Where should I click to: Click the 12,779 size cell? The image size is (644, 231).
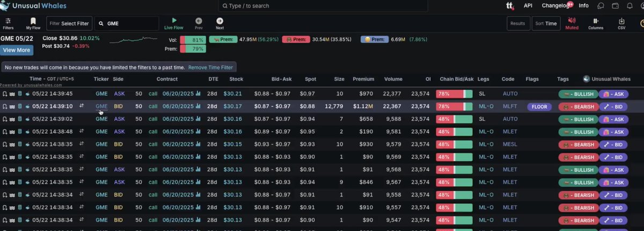(x=334, y=106)
